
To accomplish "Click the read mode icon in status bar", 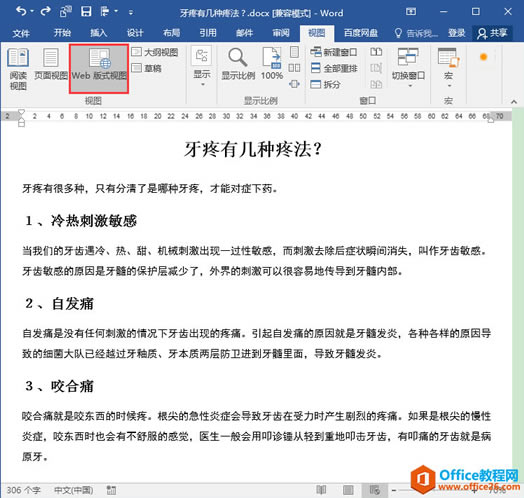I will 321,490.
